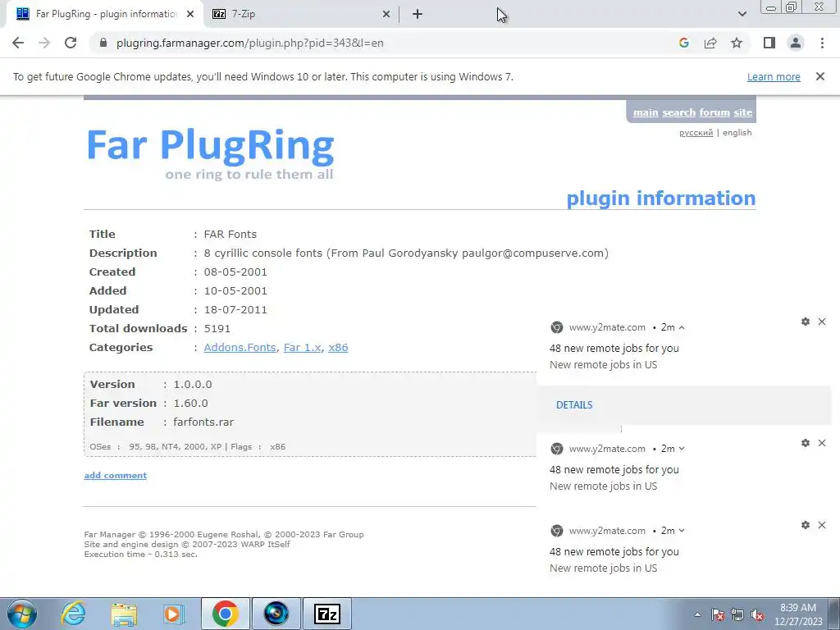Expand the second y2mate notification chevron

[x=682, y=449]
